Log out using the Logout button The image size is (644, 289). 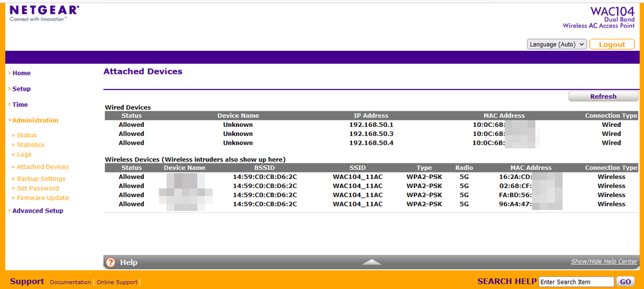point(612,44)
